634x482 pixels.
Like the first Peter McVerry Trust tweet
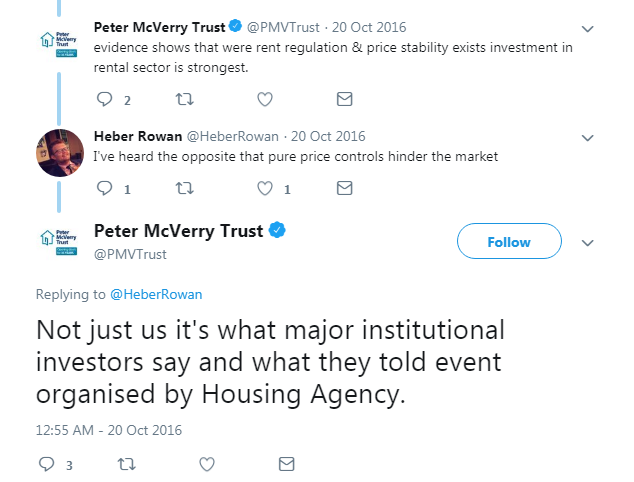(x=265, y=99)
